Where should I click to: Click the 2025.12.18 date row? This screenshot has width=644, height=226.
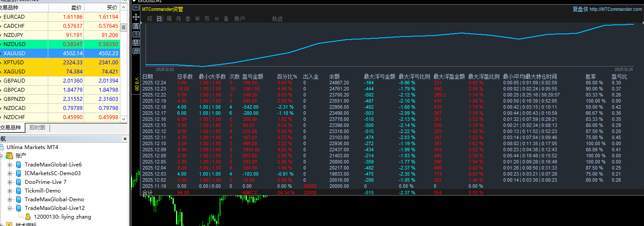tap(154, 107)
